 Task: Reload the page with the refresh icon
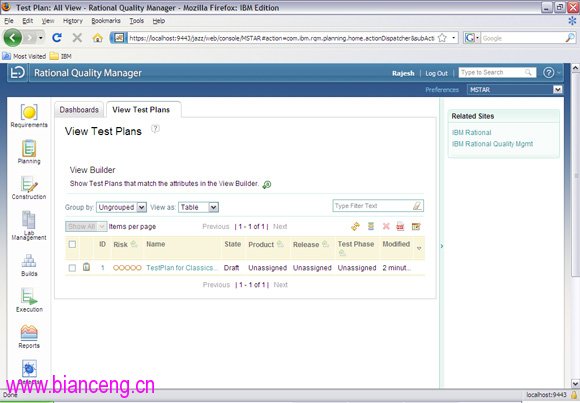(57, 37)
